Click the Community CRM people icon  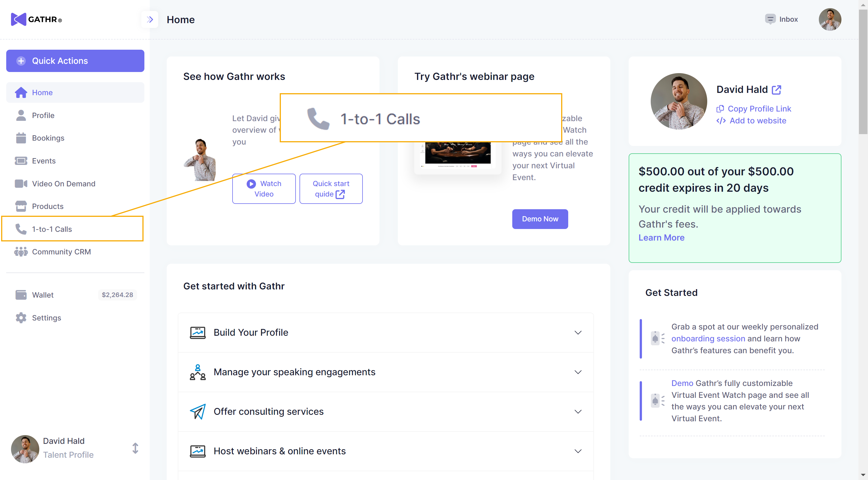point(21,252)
